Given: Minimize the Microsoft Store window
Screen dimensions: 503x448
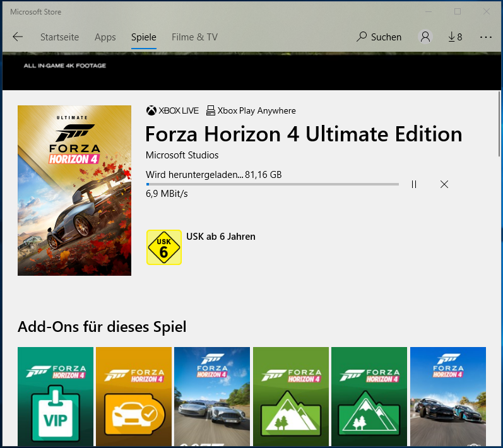Looking at the screenshot, I should (429, 11).
